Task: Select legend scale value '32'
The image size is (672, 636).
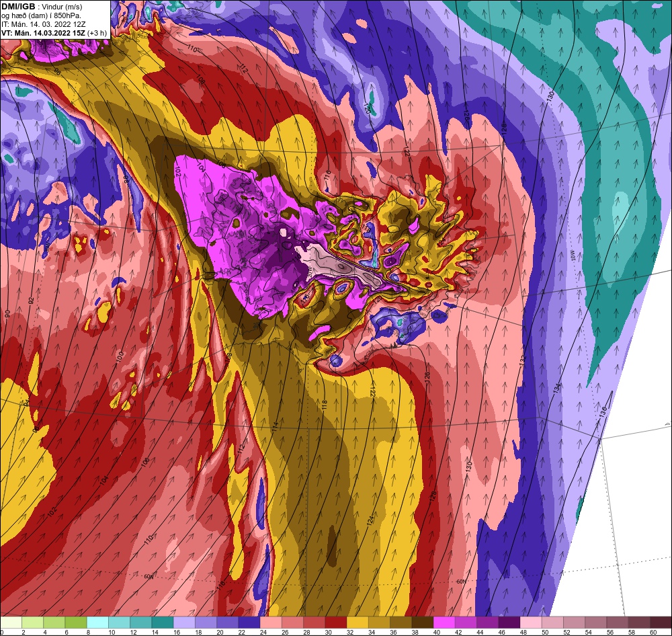Action: (349, 632)
